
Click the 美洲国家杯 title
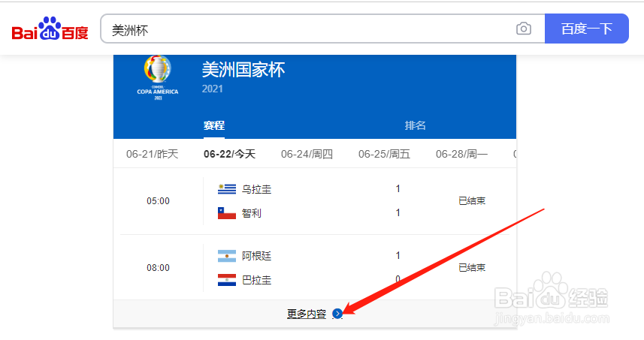[243, 70]
